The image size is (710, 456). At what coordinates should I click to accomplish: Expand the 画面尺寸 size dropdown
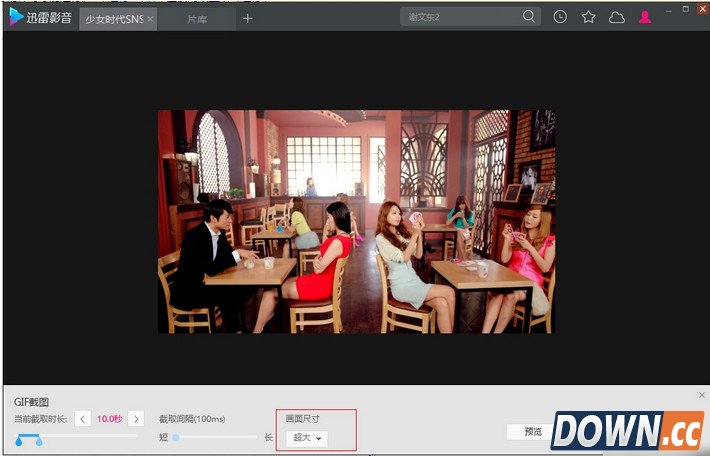(306, 438)
